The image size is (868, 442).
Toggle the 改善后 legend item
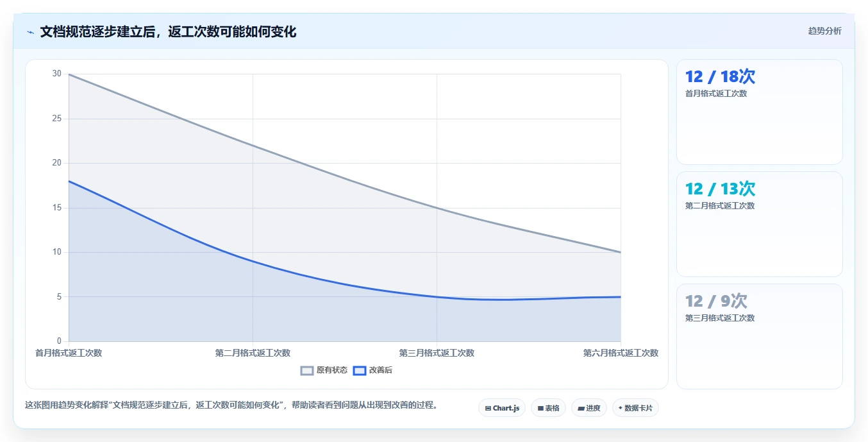[x=373, y=370]
